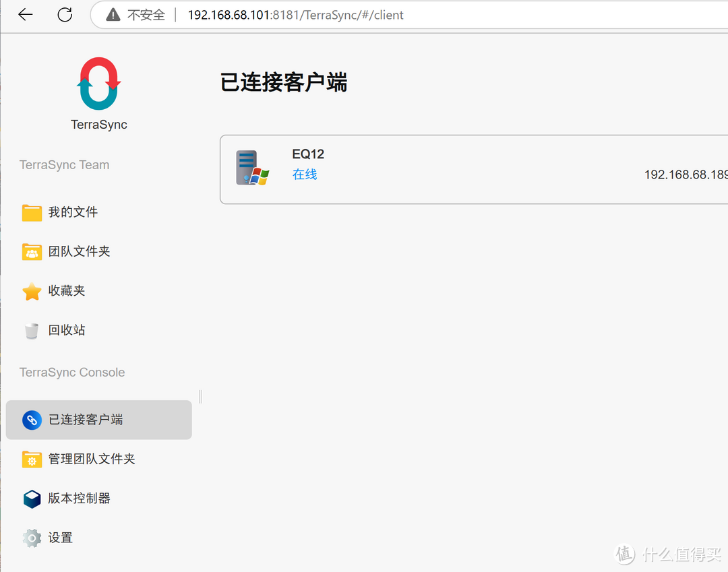Click the blue link icon for 已连接客户端
The image size is (728, 572).
coord(32,420)
